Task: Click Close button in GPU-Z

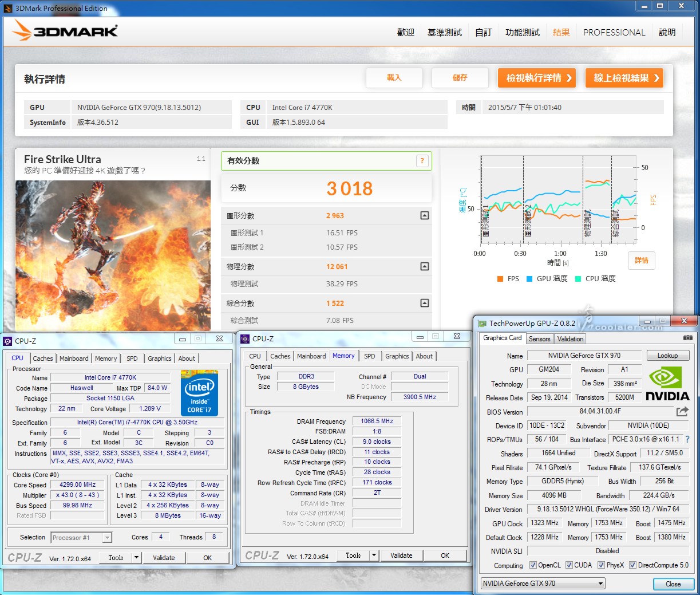Action: tap(674, 584)
